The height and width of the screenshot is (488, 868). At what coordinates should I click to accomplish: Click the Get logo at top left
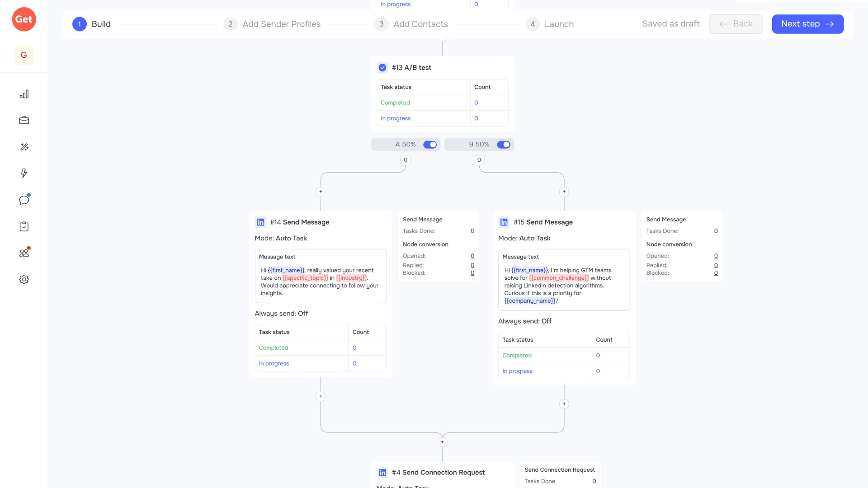(x=24, y=19)
